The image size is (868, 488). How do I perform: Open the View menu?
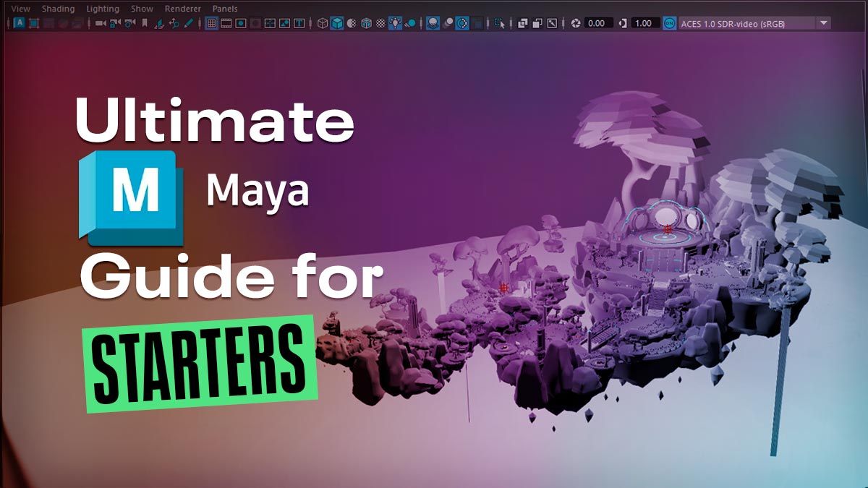(20, 9)
